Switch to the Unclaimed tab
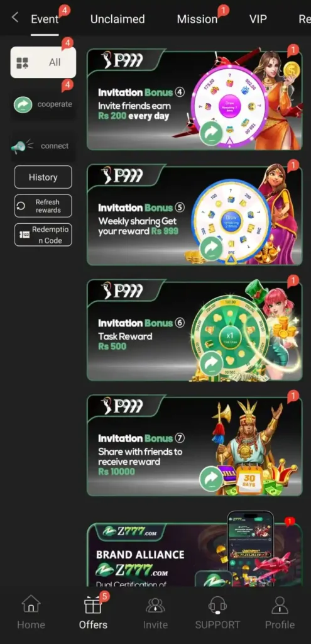 [117, 19]
